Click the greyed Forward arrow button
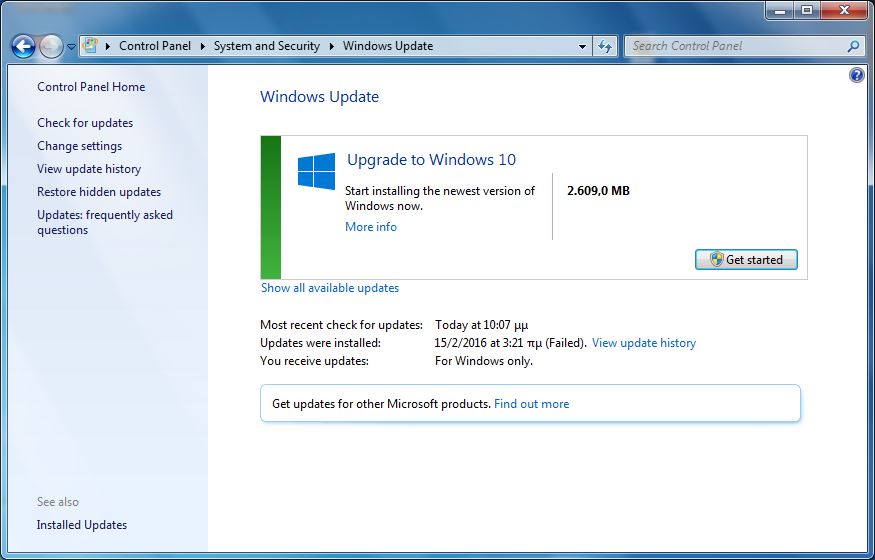Viewport: 875px width, 560px height. point(51,46)
